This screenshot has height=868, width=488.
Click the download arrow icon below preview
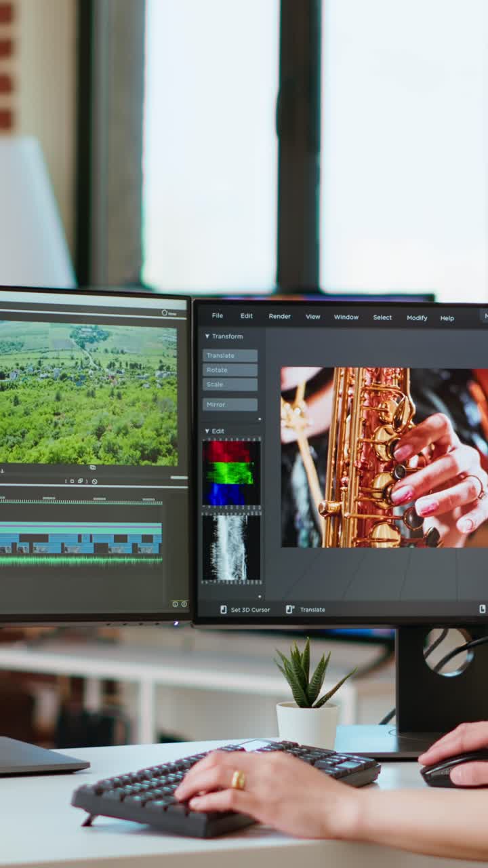pyautogui.click(x=2, y=471)
